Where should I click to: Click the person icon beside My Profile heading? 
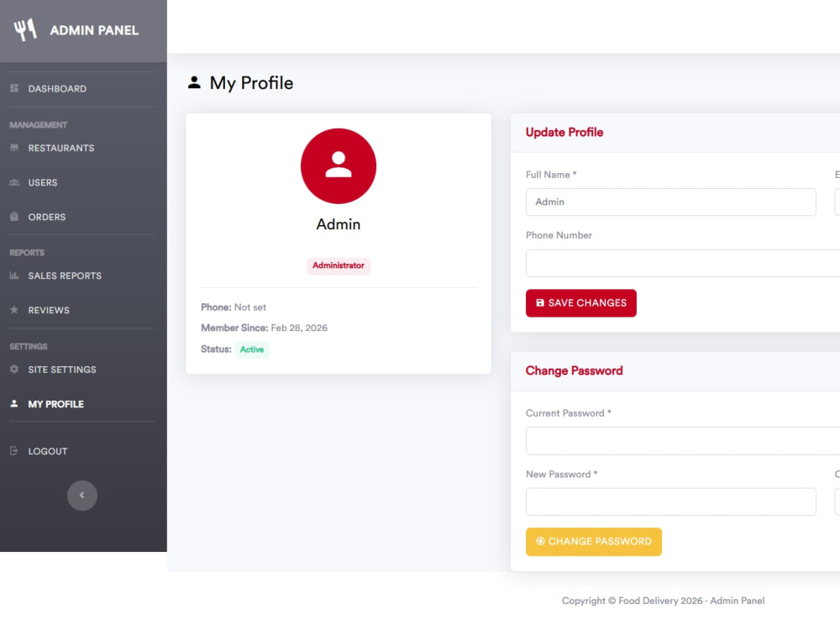pos(195,82)
